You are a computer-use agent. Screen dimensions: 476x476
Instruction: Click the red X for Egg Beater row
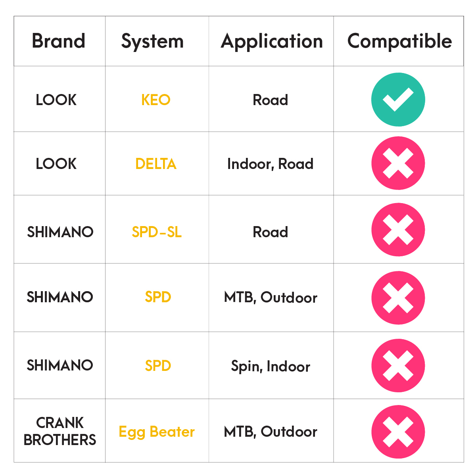coord(398,432)
